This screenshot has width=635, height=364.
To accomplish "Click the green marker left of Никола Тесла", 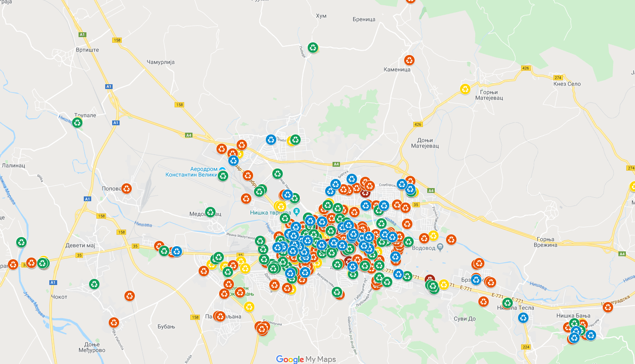I will pyautogui.click(x=507, y=302).
